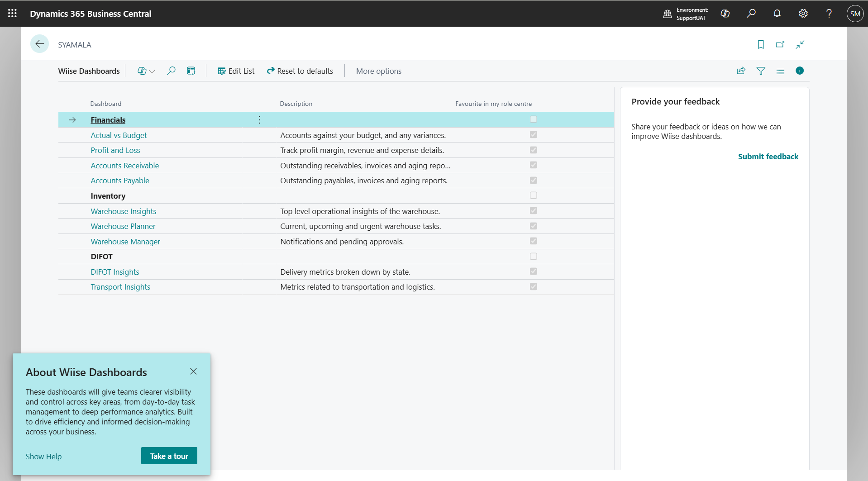Expand the analyze dropdown chevron
The width and height of the screenshot is (868, 481).
pyautogui.click(x=152, y=71)
